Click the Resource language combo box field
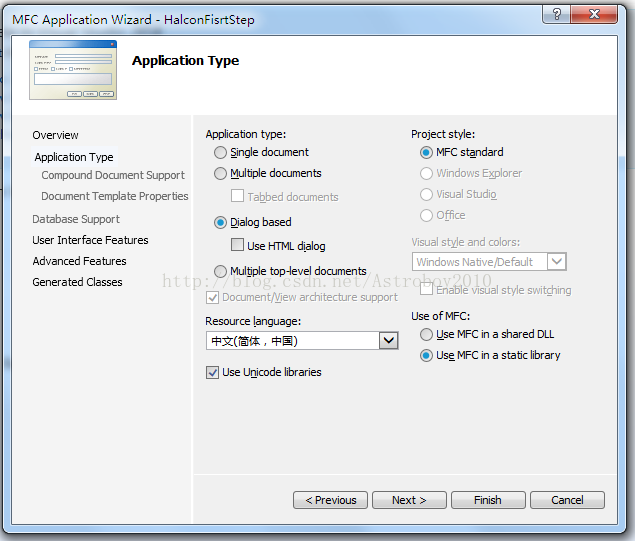635x541 pixels. (x=302, y=341)
